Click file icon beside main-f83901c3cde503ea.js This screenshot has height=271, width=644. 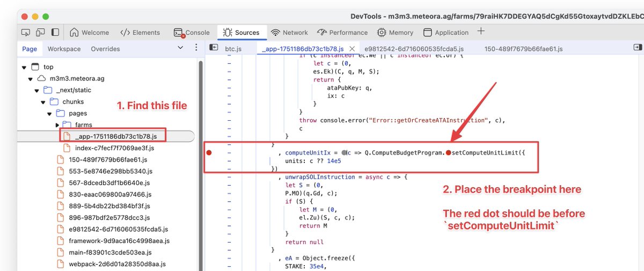point(61,252)
